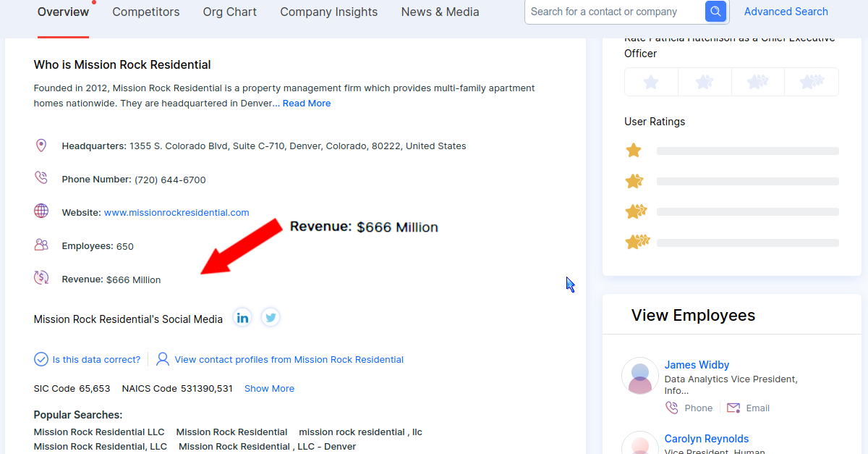Rate the CEO with four stars
The image size is (868, 454).
[812, 82]
